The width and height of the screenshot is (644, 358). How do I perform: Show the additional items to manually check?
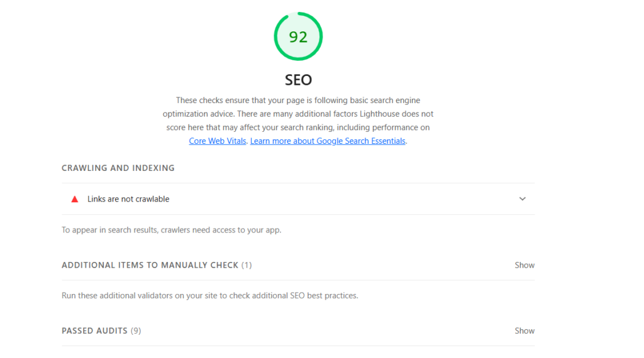(525, 265)
